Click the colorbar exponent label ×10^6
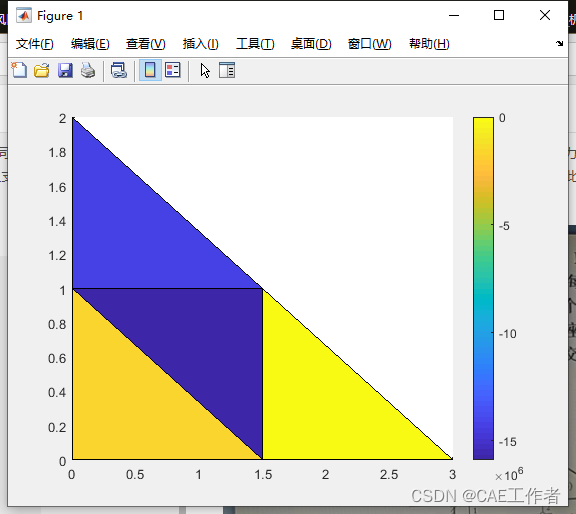The width and height of the screenshot is (576, 514). click(x=509, y=475)
